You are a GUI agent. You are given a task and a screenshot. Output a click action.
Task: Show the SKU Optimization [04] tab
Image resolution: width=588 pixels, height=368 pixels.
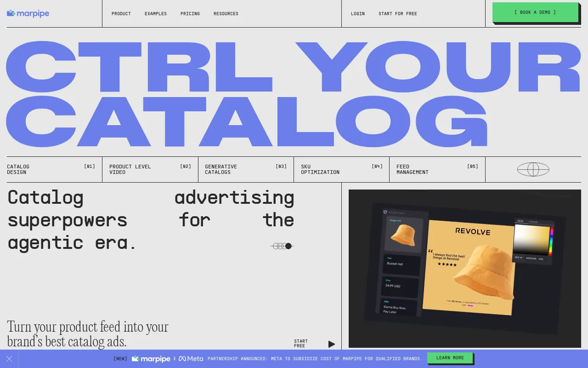pos(342,169)
